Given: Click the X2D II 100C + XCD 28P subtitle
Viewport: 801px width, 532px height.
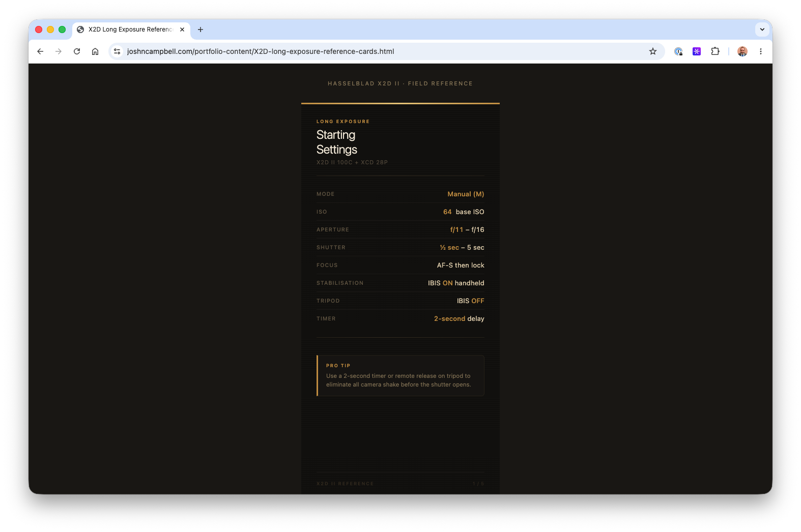Looking at the screenshot, I should [x=352, y=162].
